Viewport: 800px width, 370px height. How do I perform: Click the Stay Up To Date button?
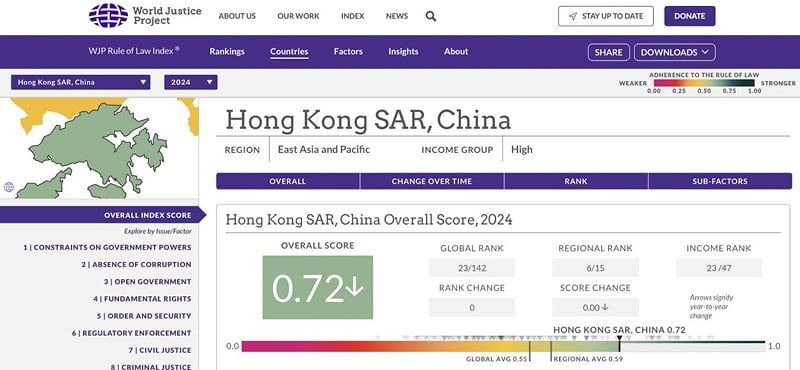(606, 16)
